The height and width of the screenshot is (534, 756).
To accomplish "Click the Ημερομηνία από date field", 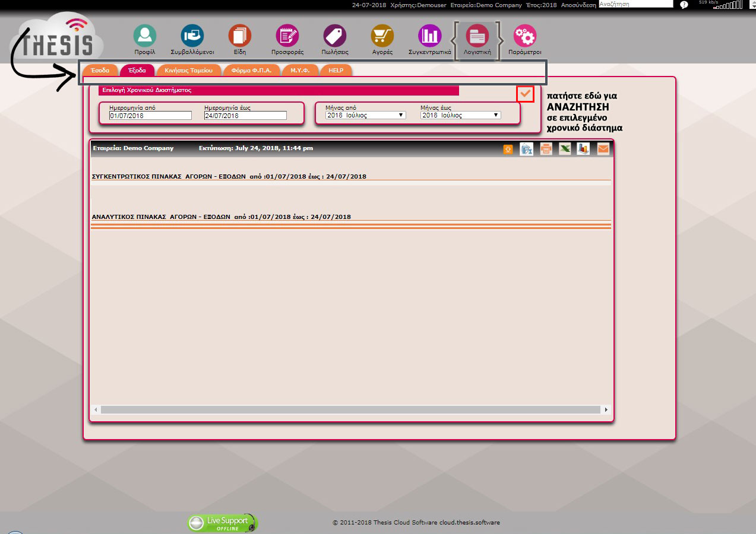I will coord(150,116).
